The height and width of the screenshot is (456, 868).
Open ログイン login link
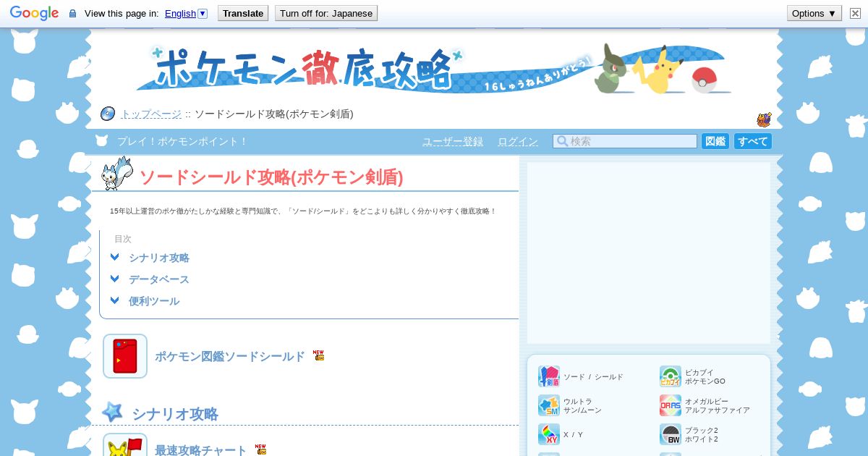click(x=518, y=141)
